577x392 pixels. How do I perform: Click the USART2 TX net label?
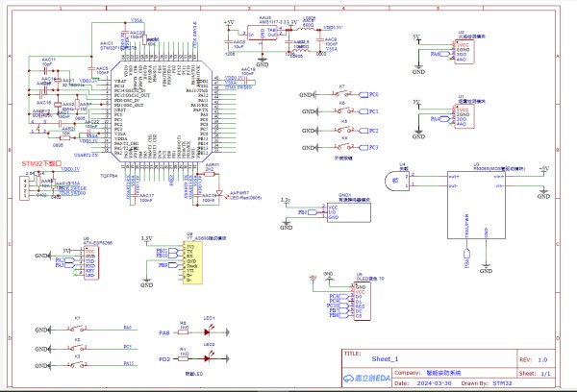86,156
